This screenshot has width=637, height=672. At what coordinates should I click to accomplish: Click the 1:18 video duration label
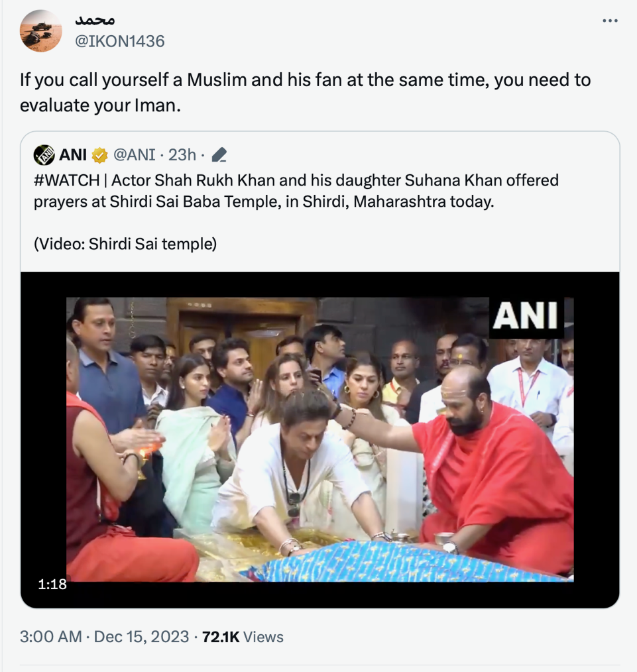[54, 584]
